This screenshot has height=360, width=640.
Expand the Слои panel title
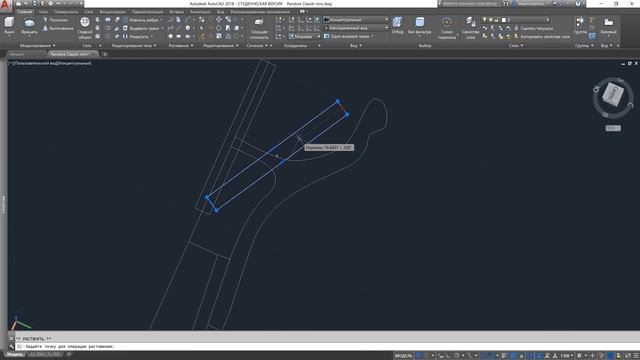pyautogui.click(x=516, y=46)
